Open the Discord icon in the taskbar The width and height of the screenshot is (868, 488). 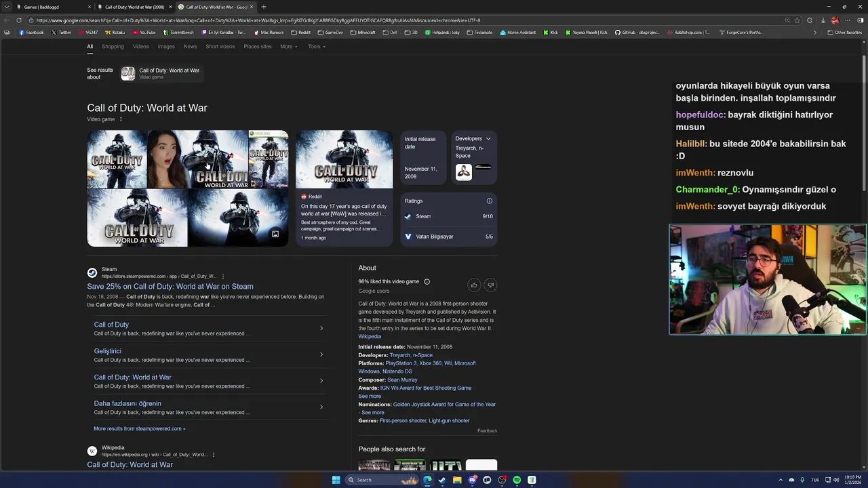pos(472,480)
